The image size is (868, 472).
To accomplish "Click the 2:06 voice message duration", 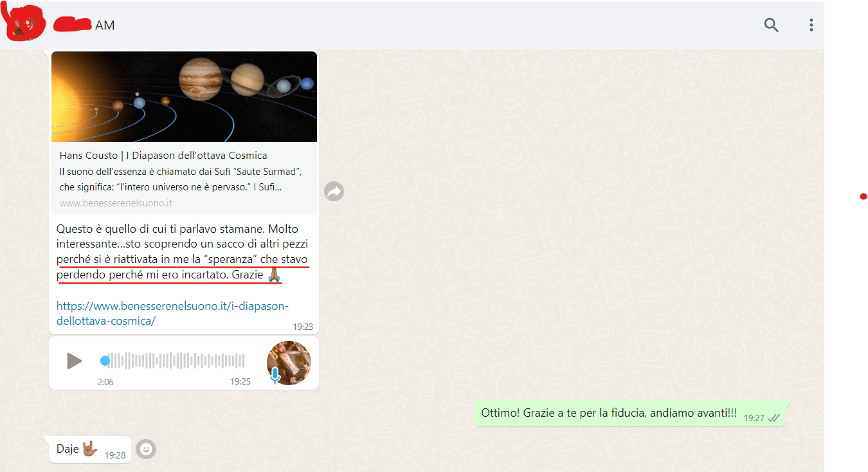I will (x=105, y=382).
